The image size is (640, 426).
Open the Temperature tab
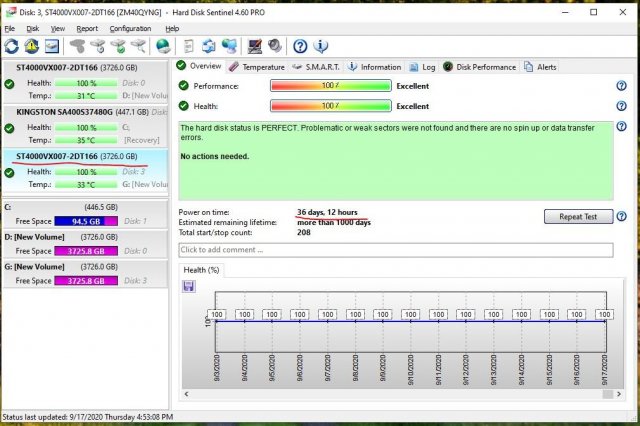pos(256,67)
